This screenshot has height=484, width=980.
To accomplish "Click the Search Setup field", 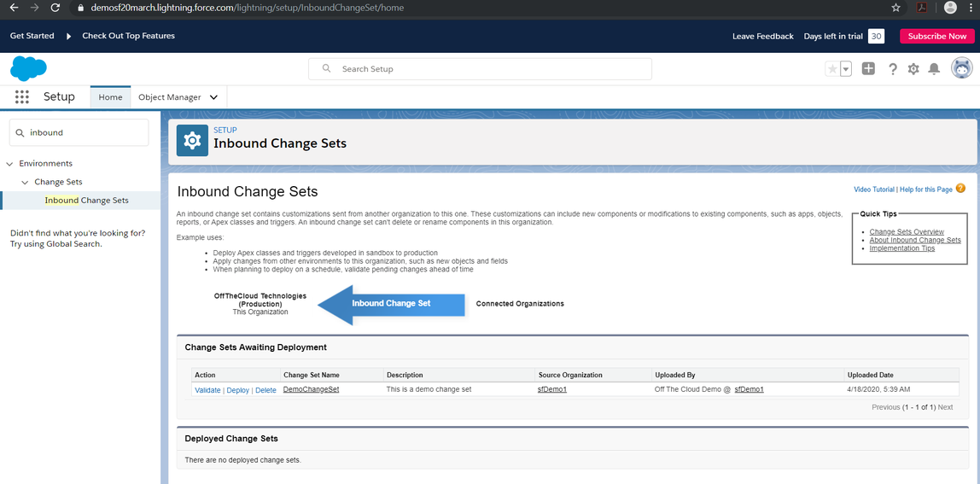I will (x=480, y=69).
